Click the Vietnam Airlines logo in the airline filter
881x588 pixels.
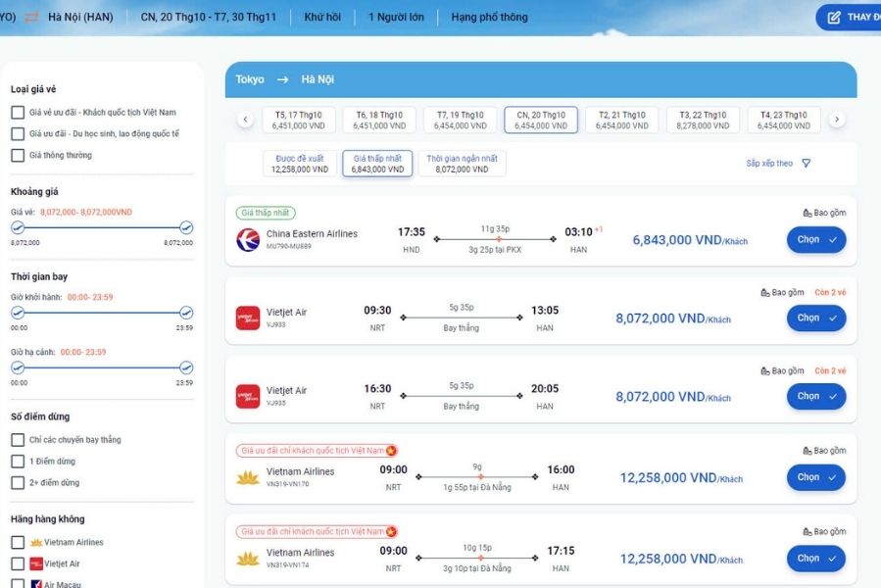tap(36, 543)
